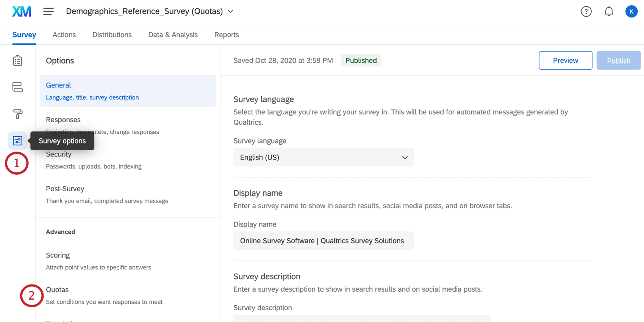The image size is (644, 322).
Task: Select the Scoring advanced option
Action: (x=128, y=261)
